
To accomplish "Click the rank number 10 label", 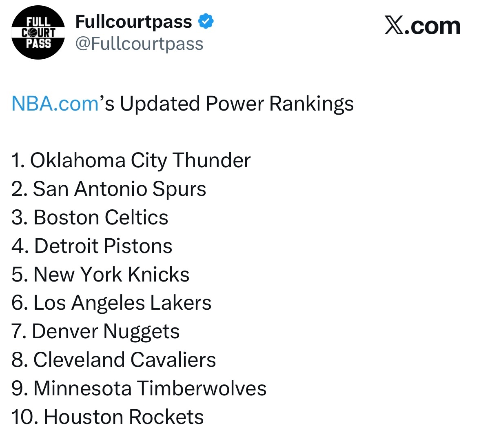I will pos(22,417).
